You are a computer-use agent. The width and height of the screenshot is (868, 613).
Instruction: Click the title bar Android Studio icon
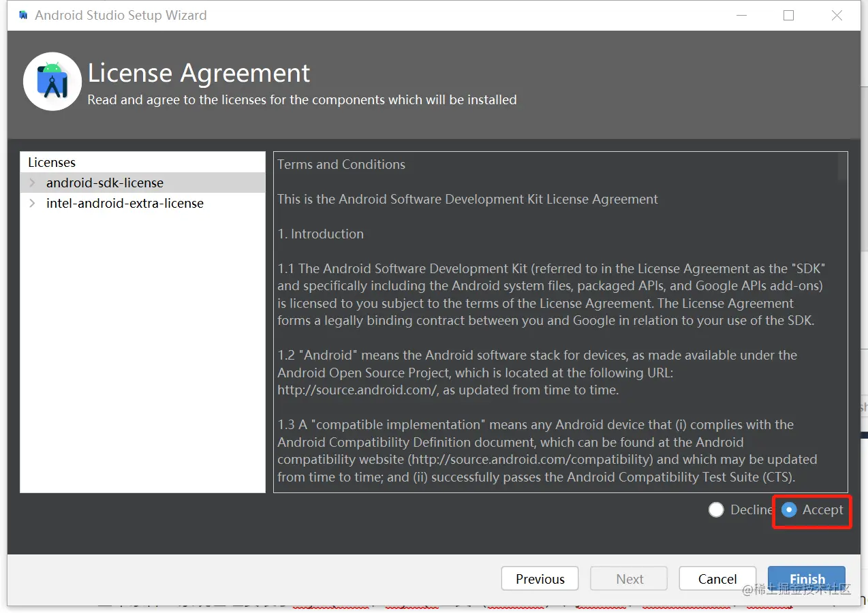pyautogui.click(x=23, y=15)
